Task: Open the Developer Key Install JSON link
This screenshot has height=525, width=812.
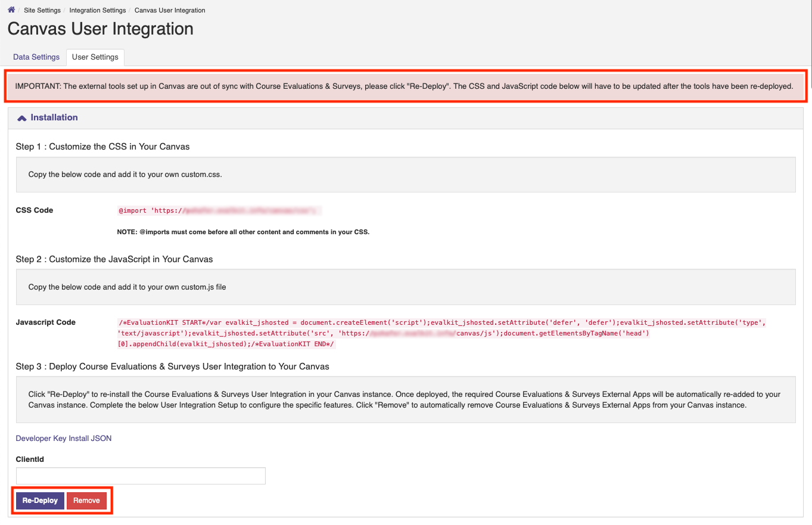Action: coord(63,438)
